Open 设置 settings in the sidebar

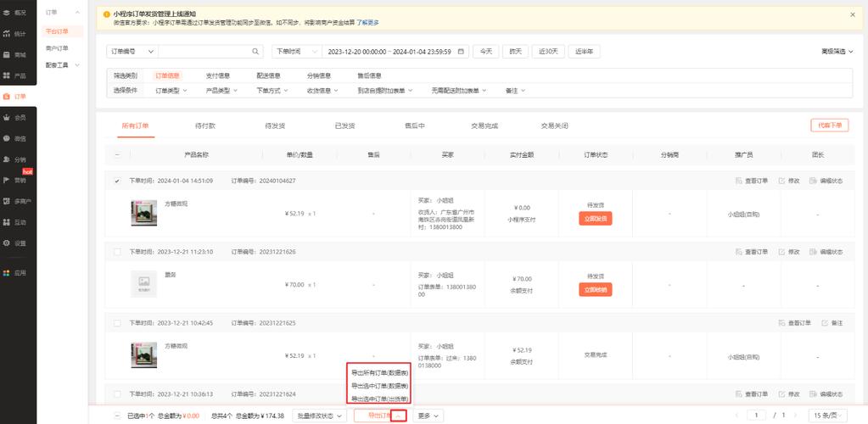(17, 243)
